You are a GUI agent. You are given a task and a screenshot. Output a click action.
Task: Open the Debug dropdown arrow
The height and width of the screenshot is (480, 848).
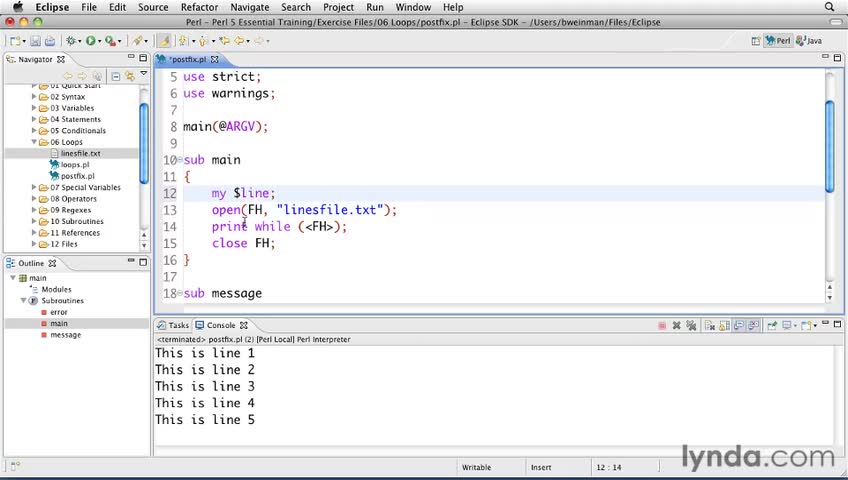tap(80, 41)
